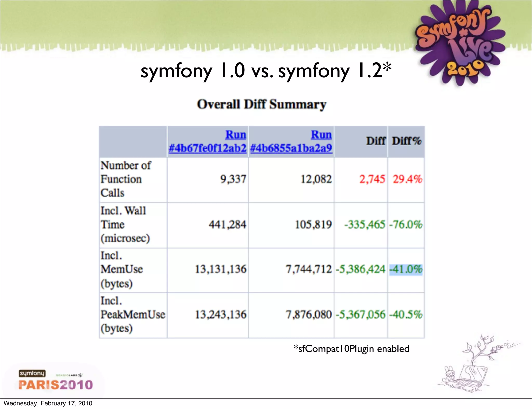Click the Symfony Live 2010 flower logo

point(459,43)
